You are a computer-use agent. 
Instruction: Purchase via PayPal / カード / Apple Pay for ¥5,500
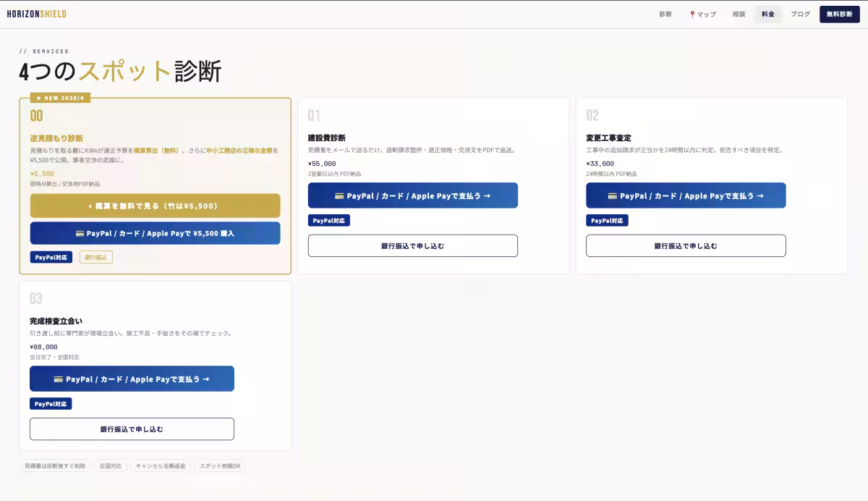pyautogui.click(x=155, y=232)
